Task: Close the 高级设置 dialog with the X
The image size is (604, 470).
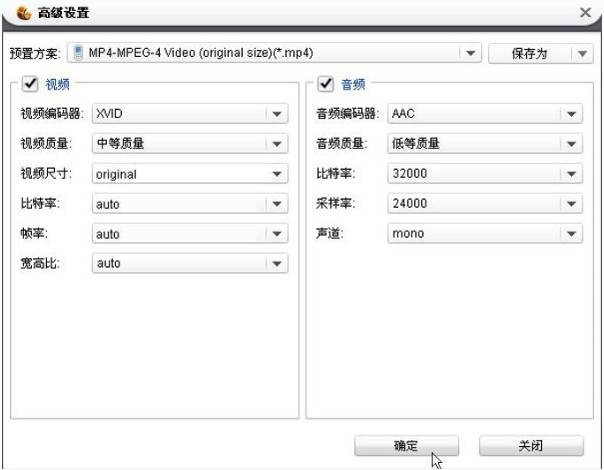Action: 586,13
